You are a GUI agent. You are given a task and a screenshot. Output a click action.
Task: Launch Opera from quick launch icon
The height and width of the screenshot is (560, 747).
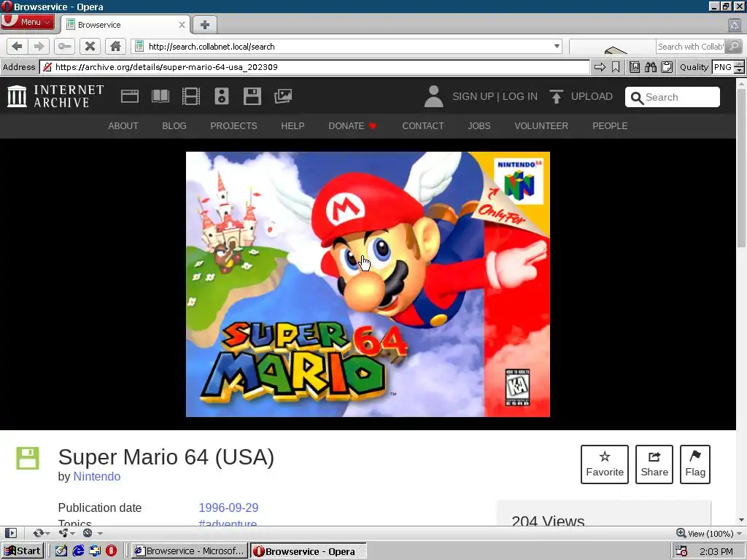point(111,551)
